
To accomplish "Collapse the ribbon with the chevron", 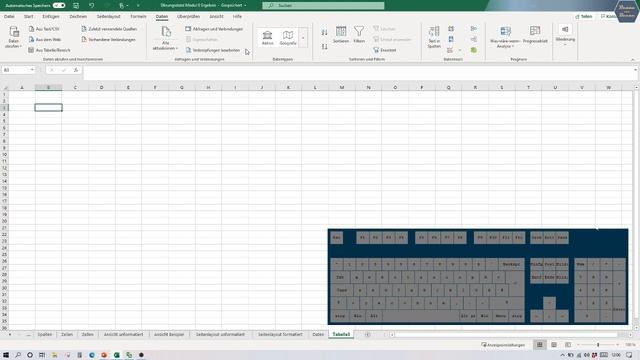I will [633, 60].
